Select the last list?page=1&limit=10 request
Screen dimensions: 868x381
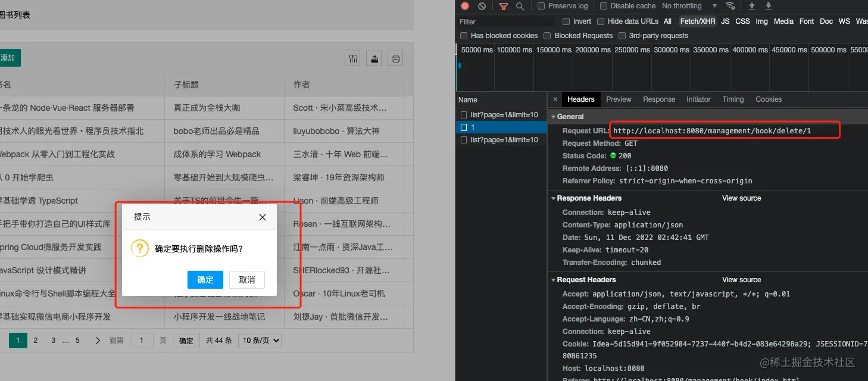(x=501, y=140)
